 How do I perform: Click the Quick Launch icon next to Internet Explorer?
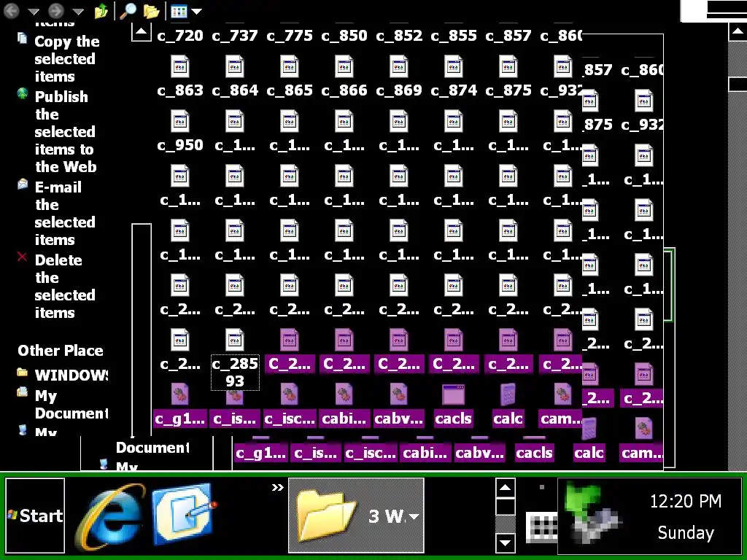point(183,514)
